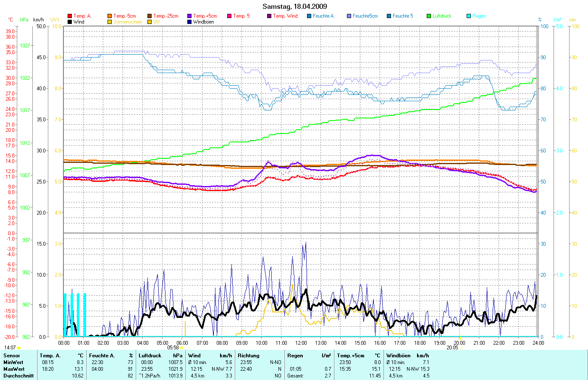This screenshot has height=380, width=588.
Task: Click the 12:00 tick on the time axis
Action: tap(301, 343)
